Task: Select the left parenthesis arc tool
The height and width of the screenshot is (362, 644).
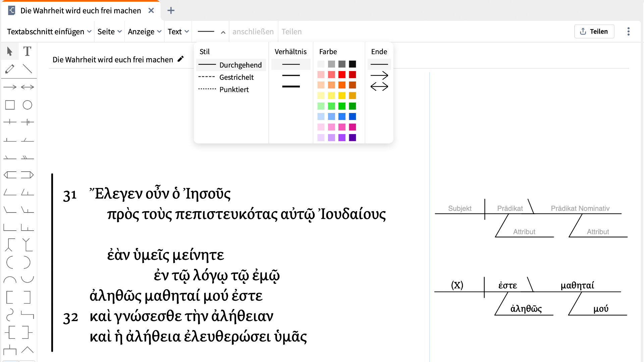Action: [10, 262]
